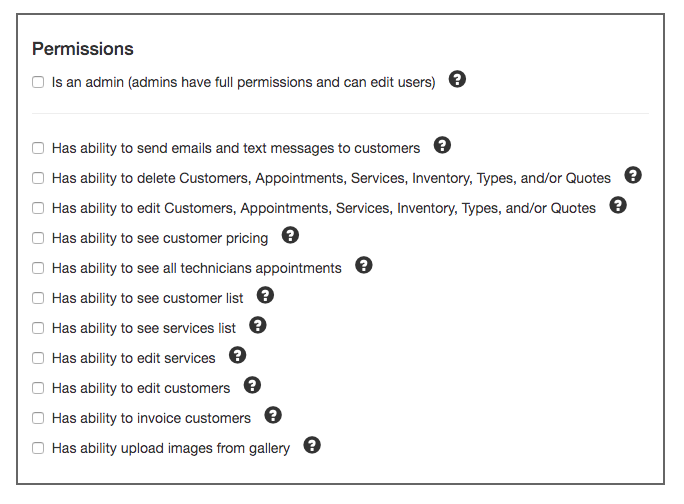Show help for upload images from gallery
This screenshot has height=504, width=684.
312,445
